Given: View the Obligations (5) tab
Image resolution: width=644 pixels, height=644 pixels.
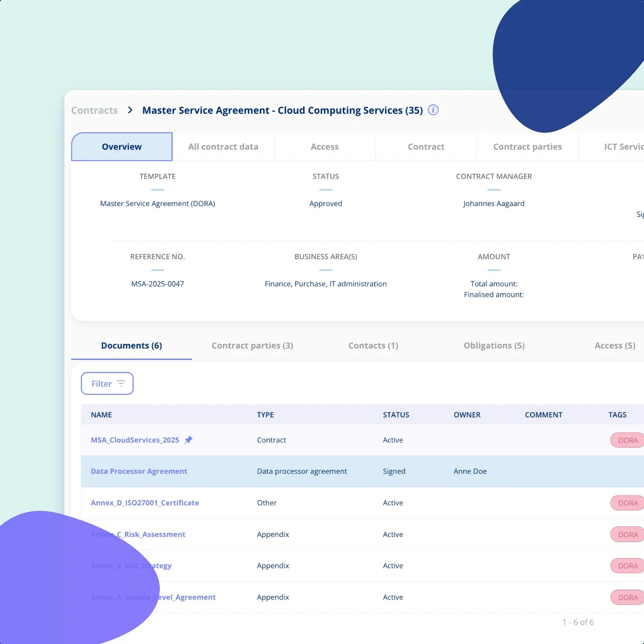Looking at the screenshot, I should point(494,345).
